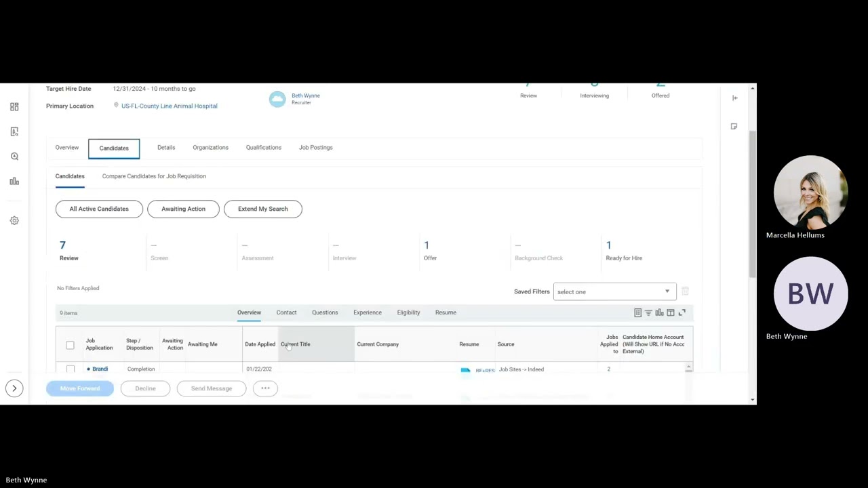The height and width of the screenshot is (488, 868).
Task: Open the dashboard grid icon in left sidebar
Action: pos(14,107)
